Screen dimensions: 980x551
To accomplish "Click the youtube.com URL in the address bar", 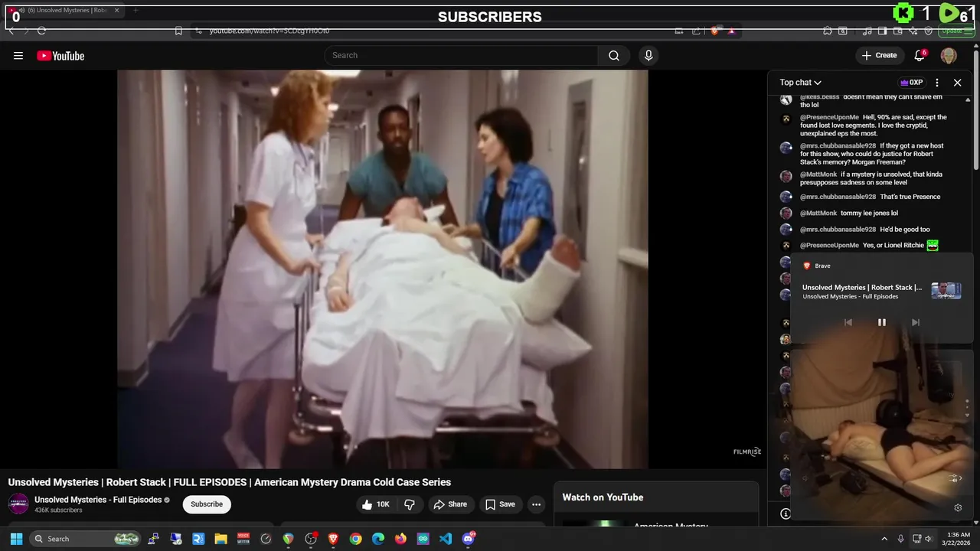I will click(269, 31).
